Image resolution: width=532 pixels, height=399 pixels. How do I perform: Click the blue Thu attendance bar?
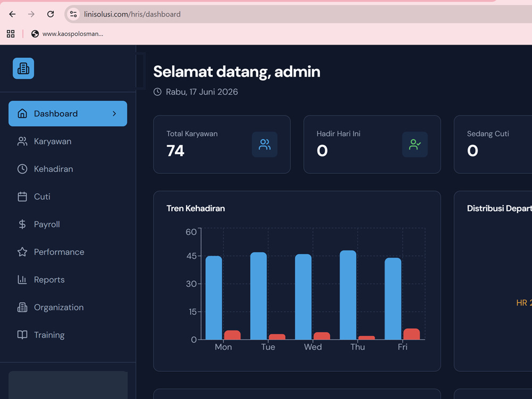tap(348, 295)
